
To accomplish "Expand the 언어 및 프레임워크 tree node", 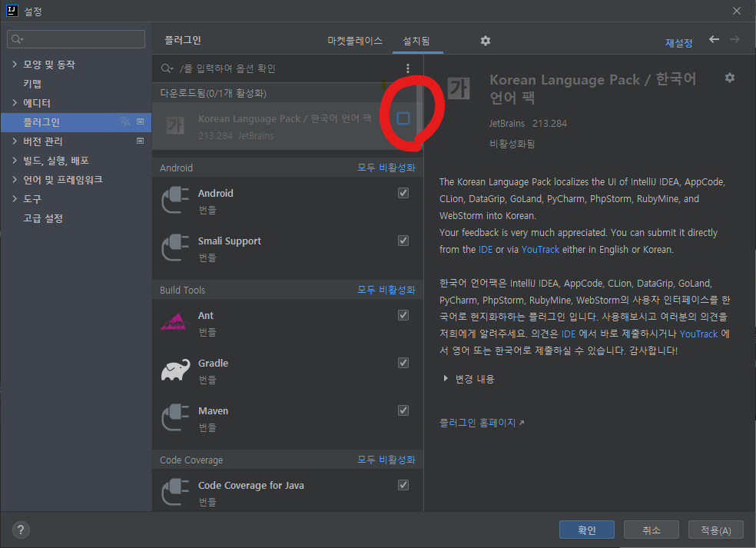I will pyautogui.click(x=15, y=179).
